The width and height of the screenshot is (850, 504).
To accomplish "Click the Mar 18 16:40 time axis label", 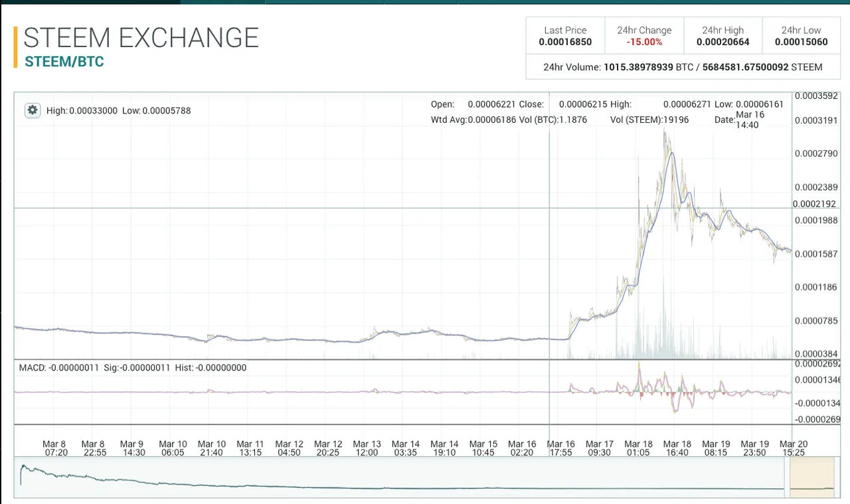I will [x=677, y=448].
